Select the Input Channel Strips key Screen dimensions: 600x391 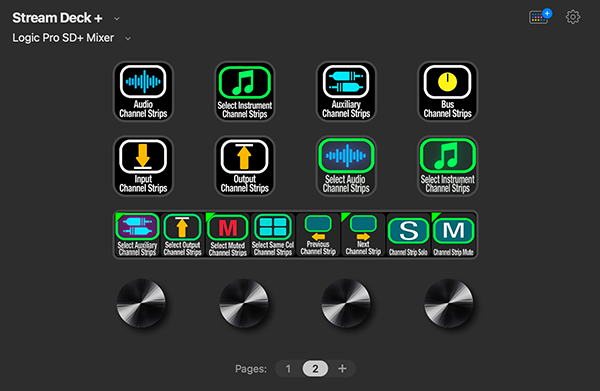[143, 166]
